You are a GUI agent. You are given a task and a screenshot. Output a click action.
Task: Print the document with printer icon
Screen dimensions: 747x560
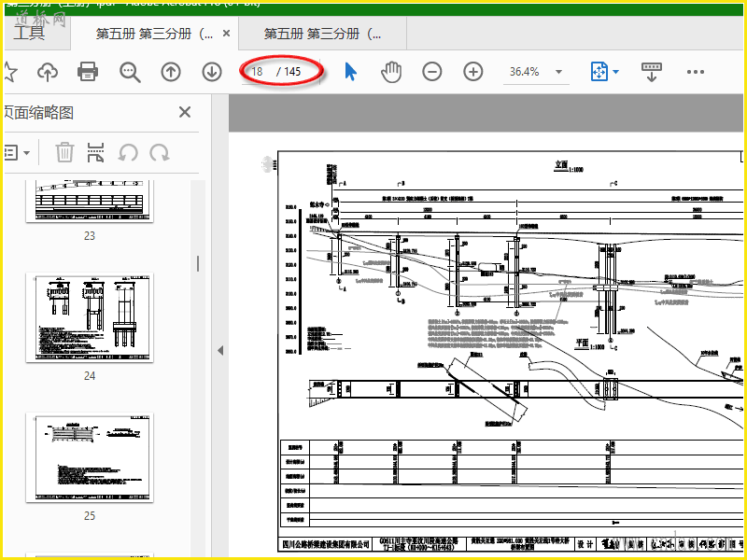coord(88,72)
